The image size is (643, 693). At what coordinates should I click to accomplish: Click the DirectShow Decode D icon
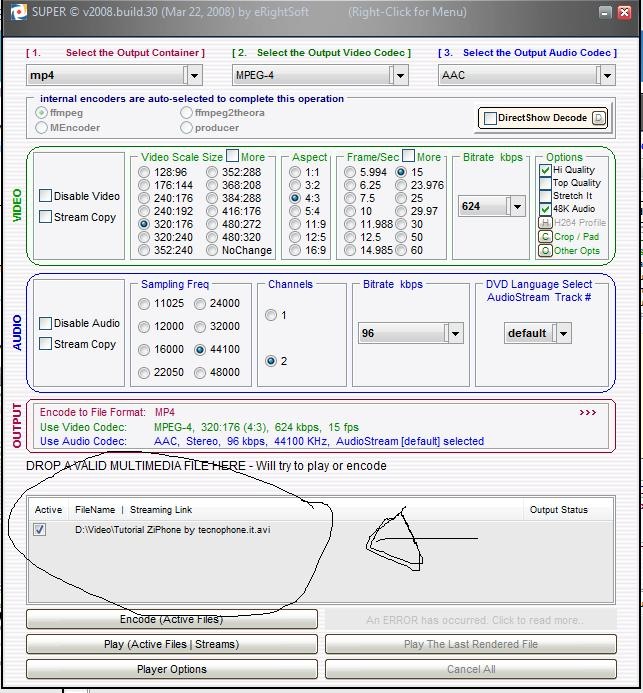599,118
